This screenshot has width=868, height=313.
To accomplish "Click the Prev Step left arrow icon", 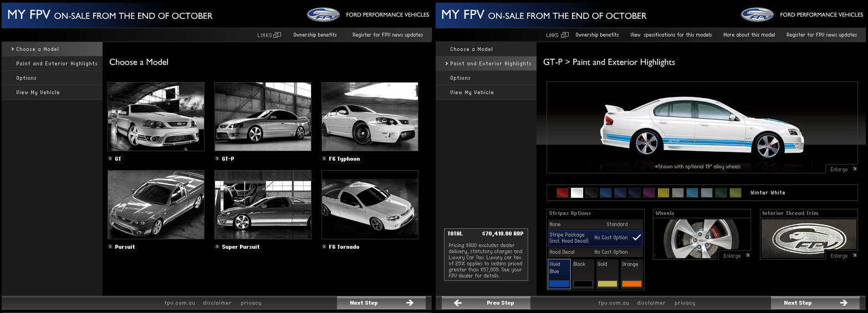I will [458, 302].
